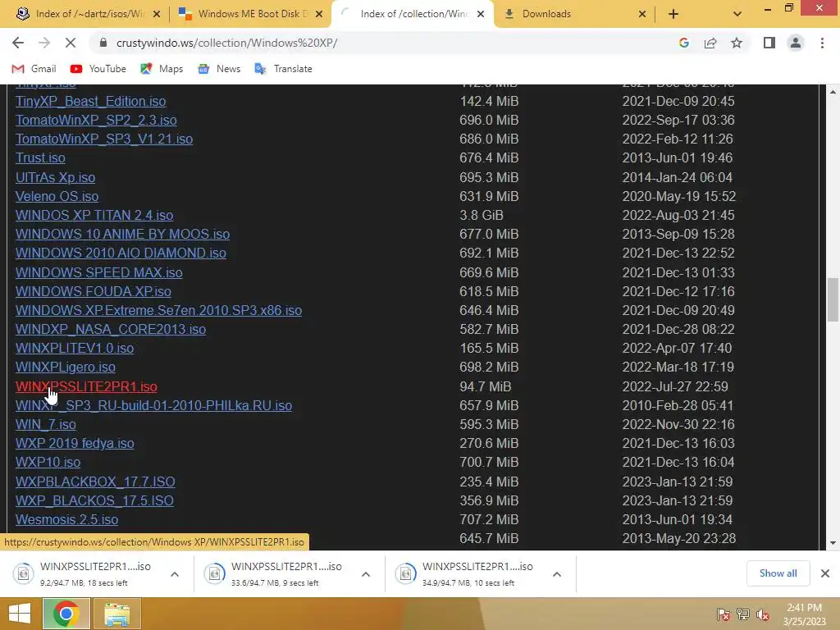Viewport: 840px width, 630px height.
Task: Open the Chrome profile avatar
Action: [796, 43]
